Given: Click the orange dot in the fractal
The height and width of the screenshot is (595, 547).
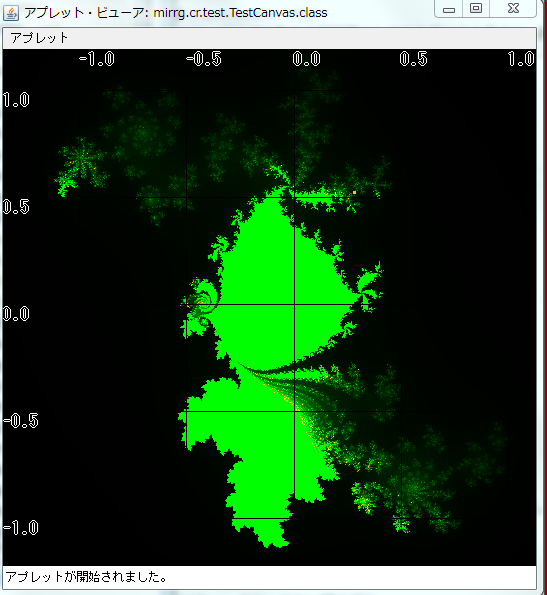Looking at the screenshot, I should click(354, 192).
